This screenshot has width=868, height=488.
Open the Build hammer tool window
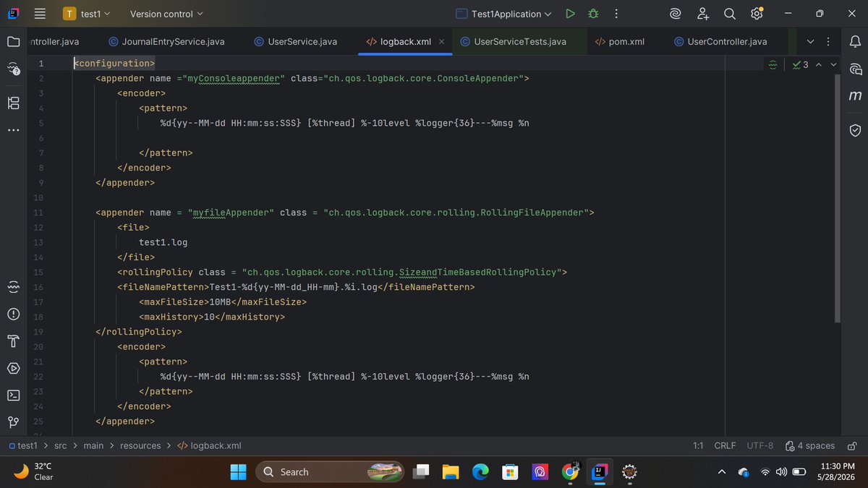click(13, 341)
